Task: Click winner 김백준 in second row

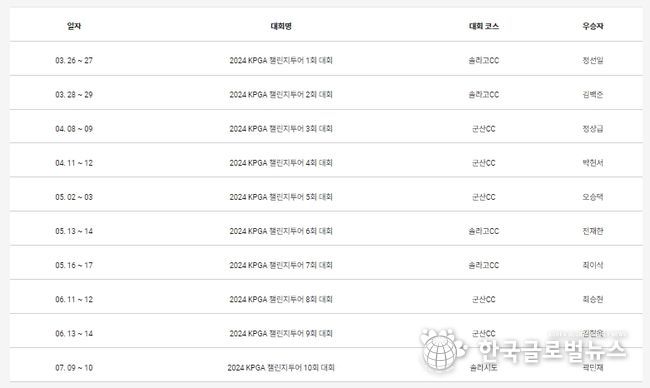Action: pyautogui.click(x=593, y=95)
